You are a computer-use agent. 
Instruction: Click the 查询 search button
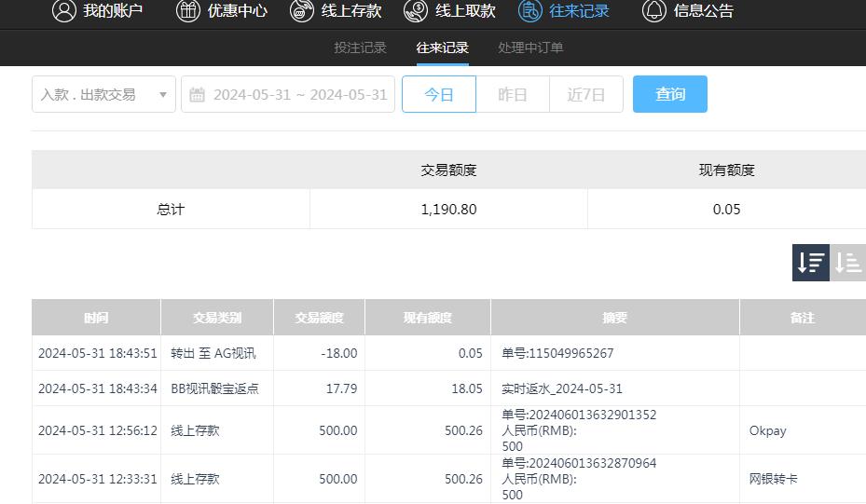(670, 94)
